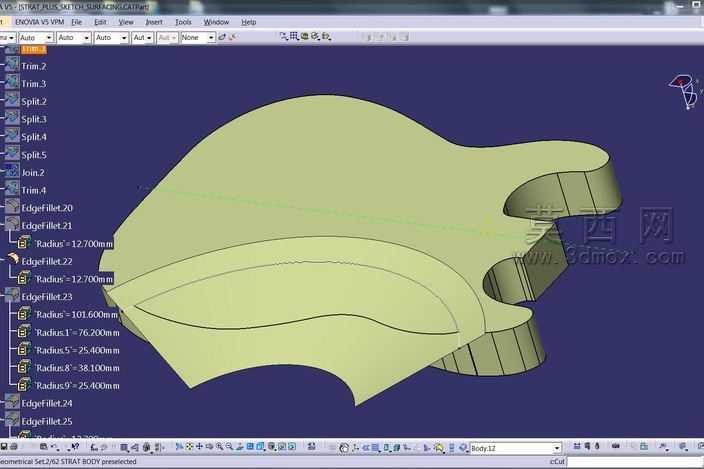Screen dimensions: 704x469
Task: Open the third Auto dropdown arrow
Action: [x=124, y=38]
